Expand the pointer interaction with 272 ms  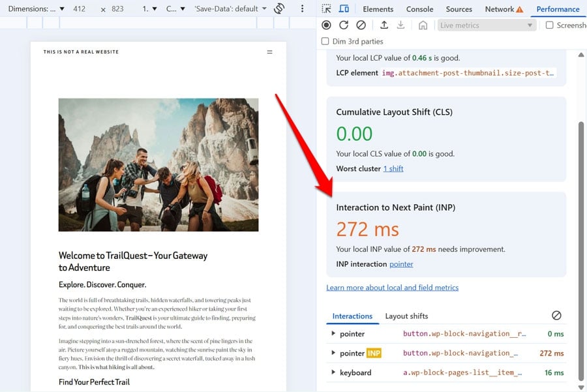tap(333, 353)
